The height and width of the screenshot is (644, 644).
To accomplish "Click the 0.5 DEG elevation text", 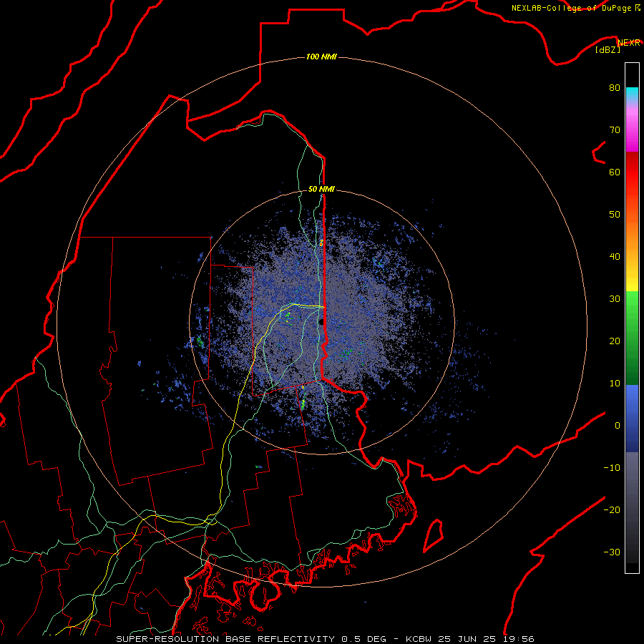I will pos(364,639).
